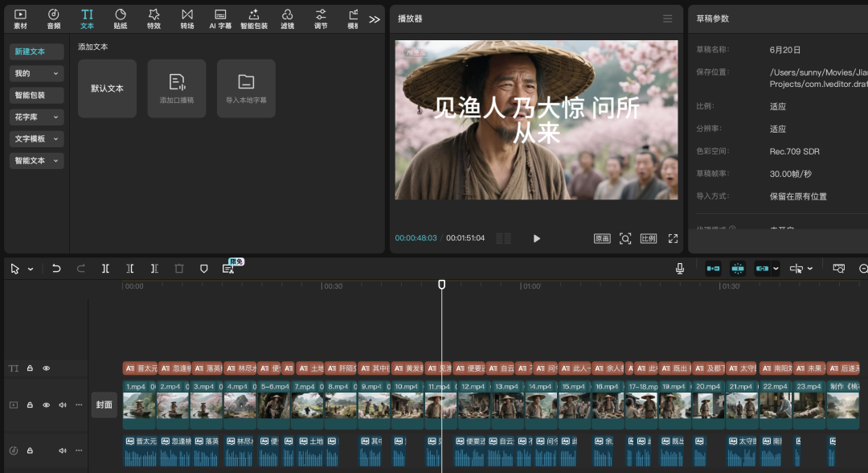This screenshot has height=473, width=868.
Task: Start voiceover recording with microphone icon
Action: point(680,269)
